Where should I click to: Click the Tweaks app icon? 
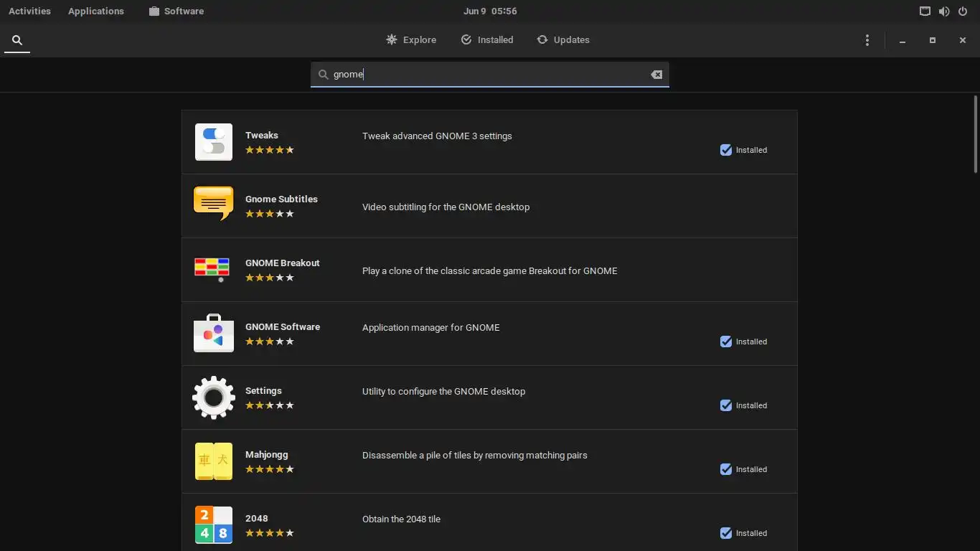coord(214,142)
